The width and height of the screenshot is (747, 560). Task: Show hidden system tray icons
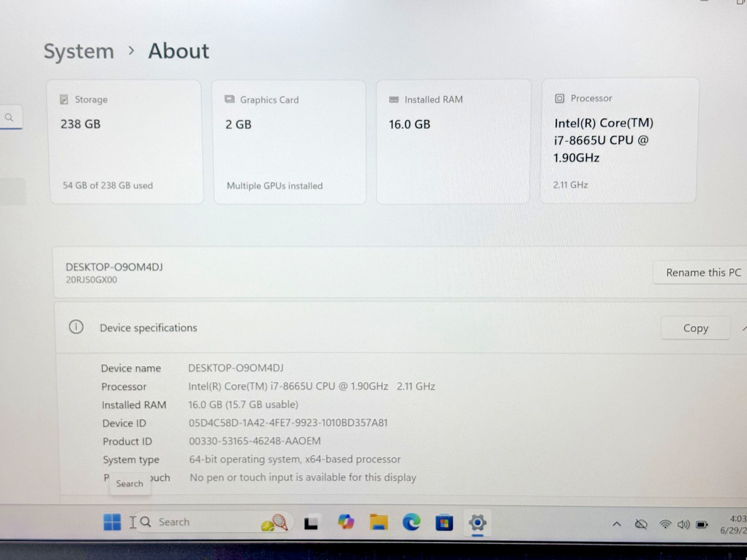point(617,524)
